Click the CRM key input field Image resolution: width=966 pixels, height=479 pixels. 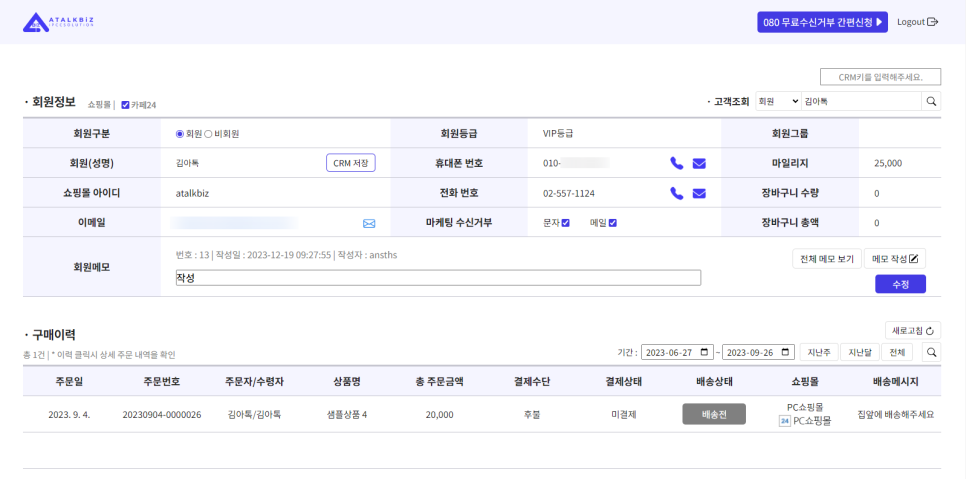click(880, 77)
